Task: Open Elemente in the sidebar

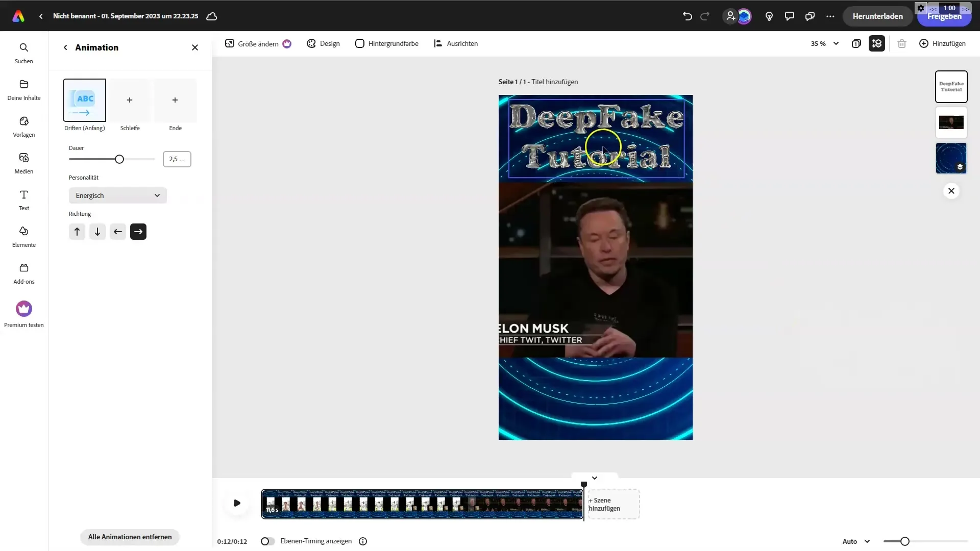Action: point(24,237)
